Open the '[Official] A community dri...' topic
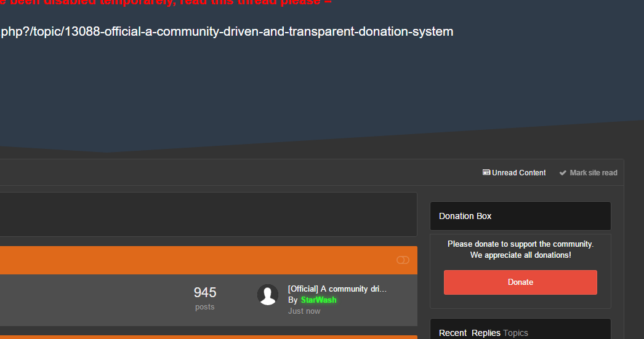Image resolution: width=644 pixels, height=339 pixels. (337, 289)
